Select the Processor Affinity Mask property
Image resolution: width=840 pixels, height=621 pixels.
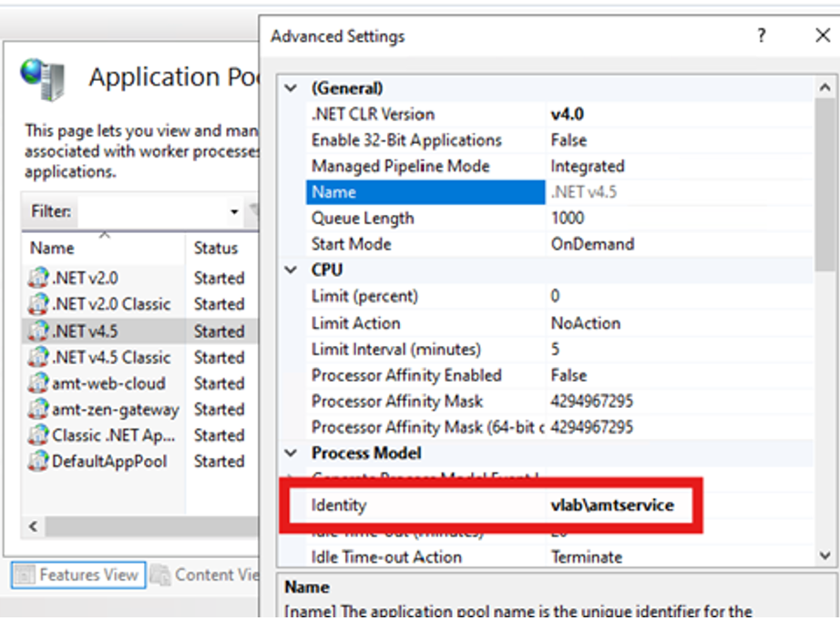[x=397, y=402]
